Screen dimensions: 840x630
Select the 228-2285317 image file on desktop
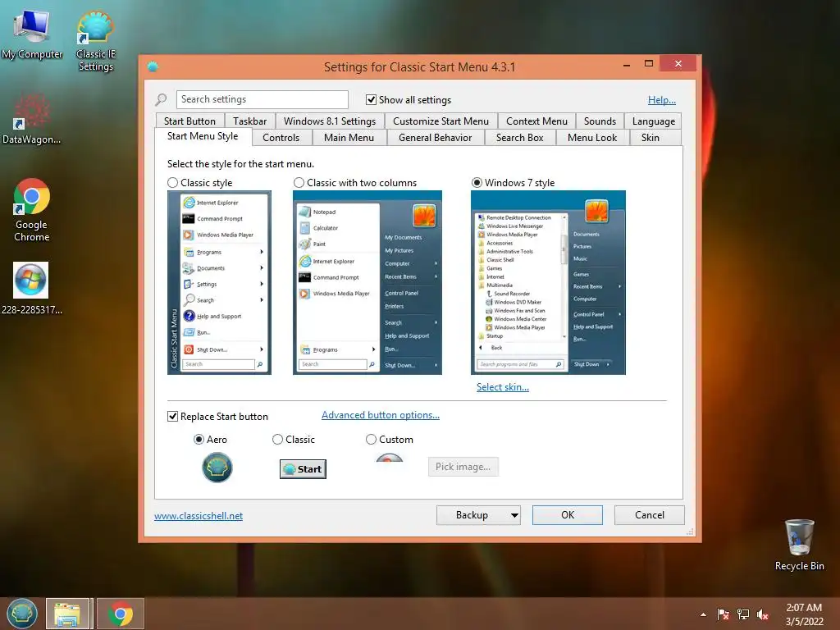pos(31,288)
